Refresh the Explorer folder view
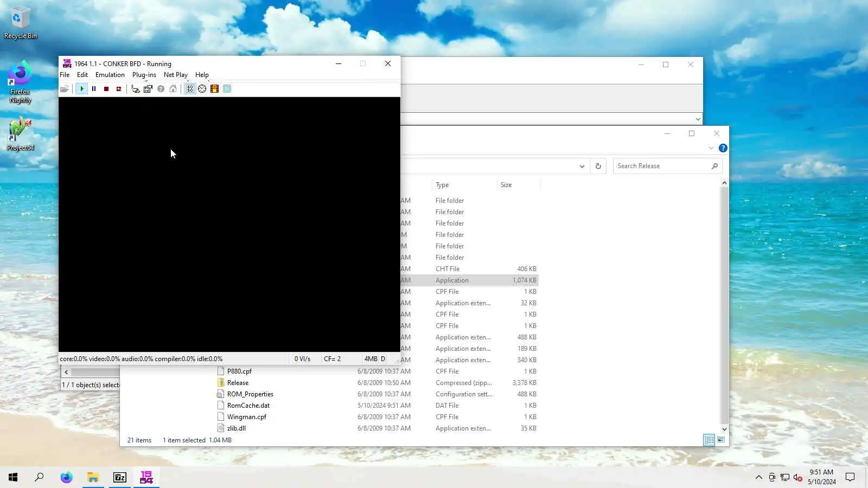The image size is (868, 488). coord(598,166)
